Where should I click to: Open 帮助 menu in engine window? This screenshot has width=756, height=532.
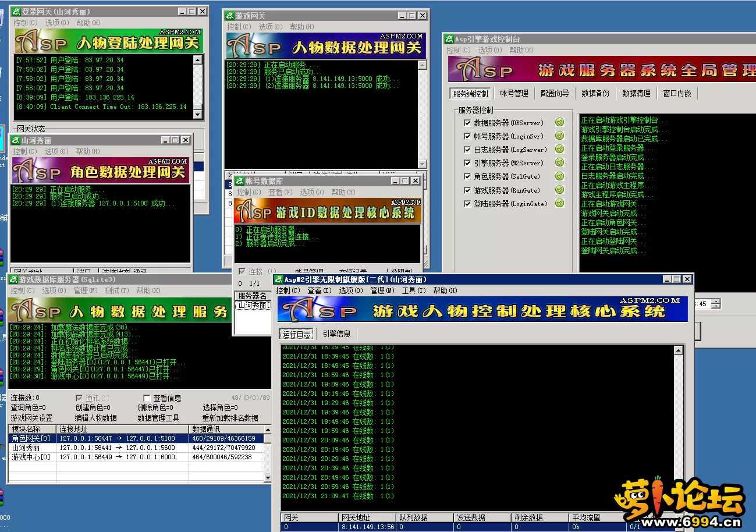[445, 290]
